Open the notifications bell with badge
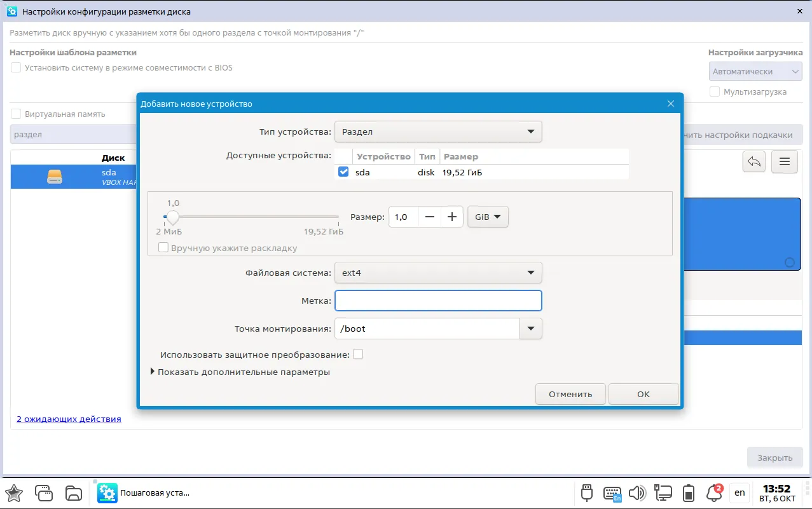The width and height of the screenshot is (812, 509). tap(714, 492)
